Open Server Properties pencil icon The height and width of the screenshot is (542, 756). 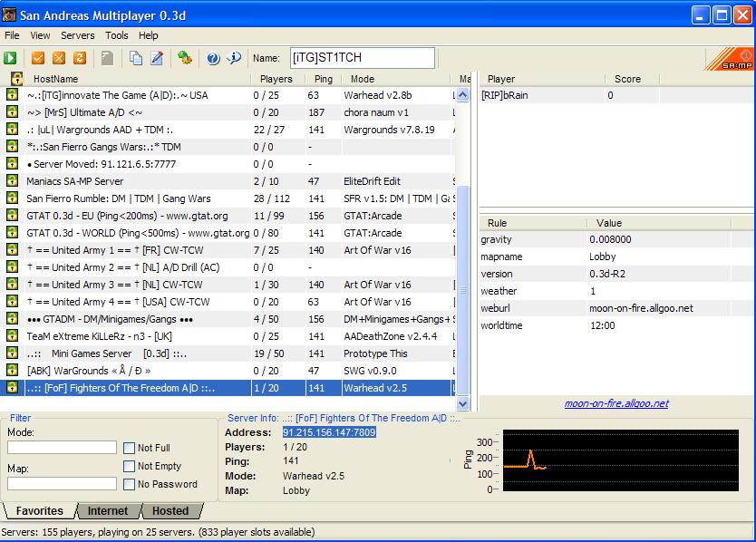click(x=156, y=58)
